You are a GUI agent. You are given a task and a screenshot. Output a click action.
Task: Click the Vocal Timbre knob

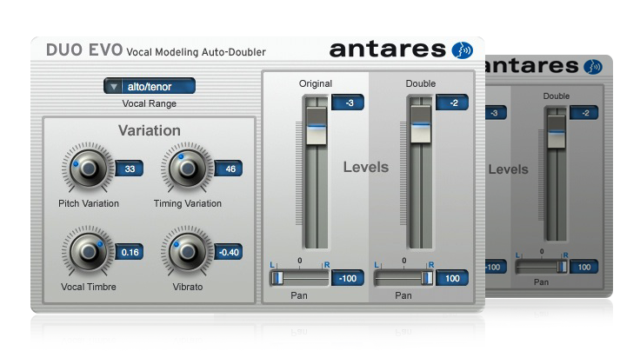[x=89, y=251]
